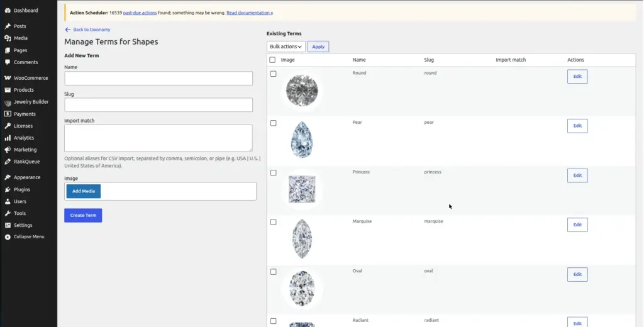
Task: Edit the Oval term
Action: (x=577, y=274)
